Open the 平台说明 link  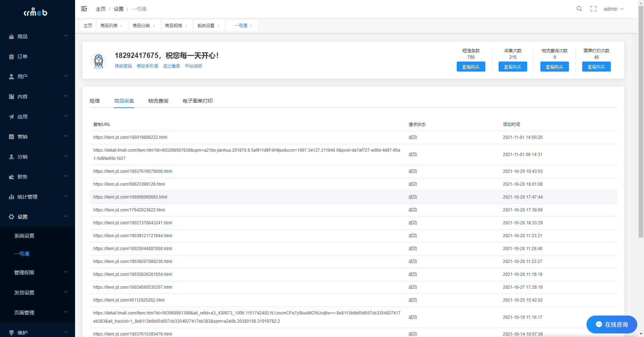[x=193, y=66]
